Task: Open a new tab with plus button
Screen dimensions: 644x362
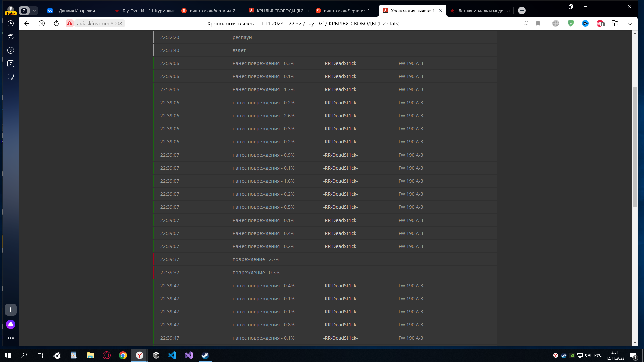Action: [522, 11]
